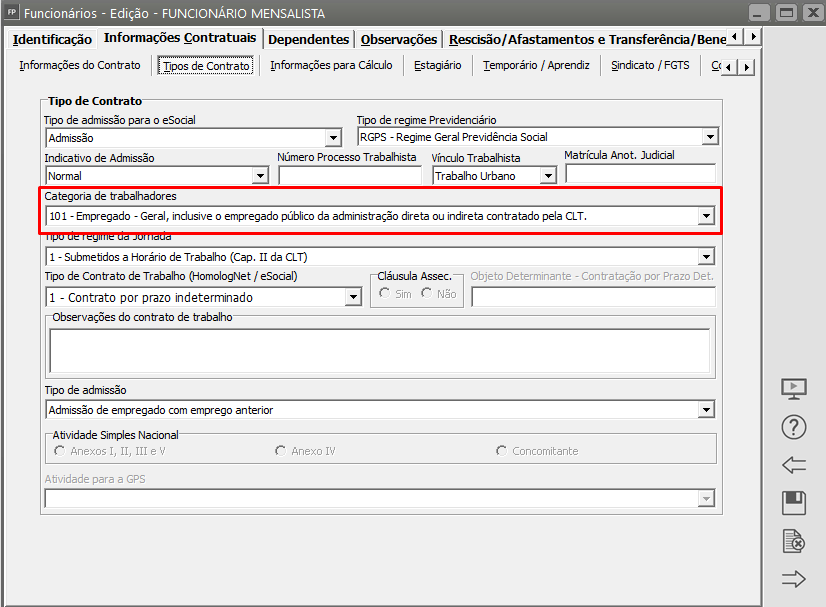826x607 pixels.
Task: Save the record with floppy disk icon
Action: point(793,503)
